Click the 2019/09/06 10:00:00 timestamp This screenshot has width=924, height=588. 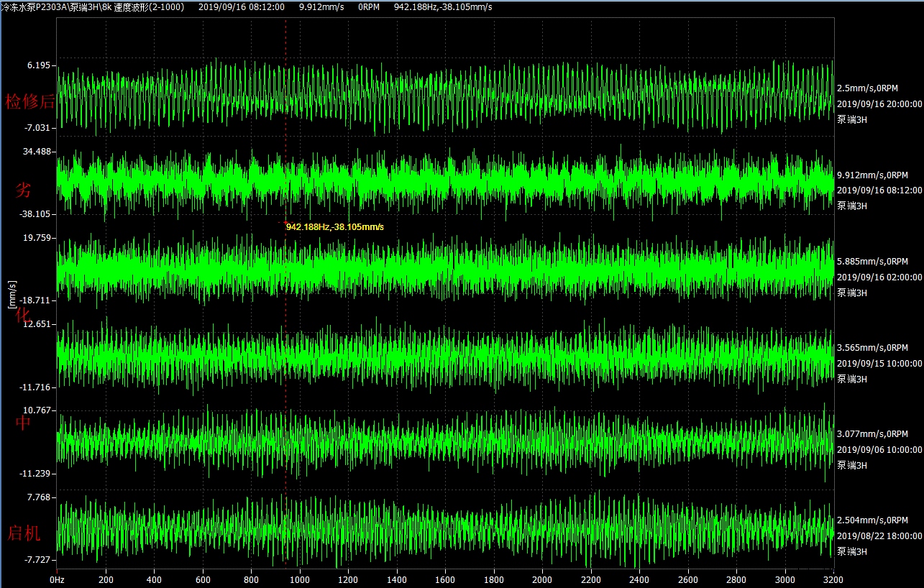coord(879,450)
